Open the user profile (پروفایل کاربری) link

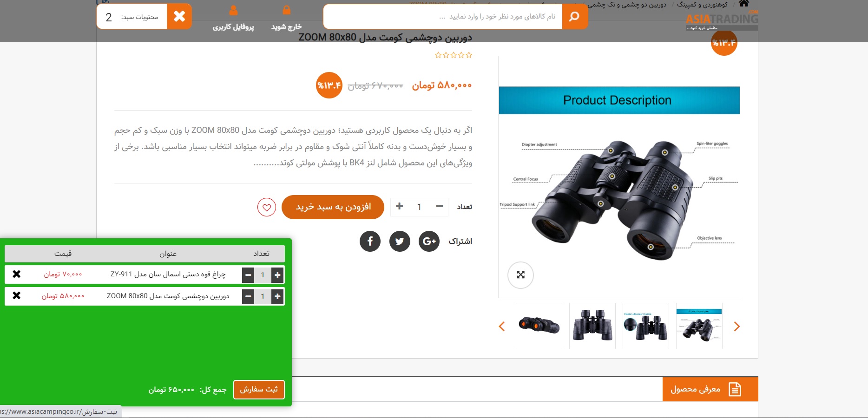point(233,18)
